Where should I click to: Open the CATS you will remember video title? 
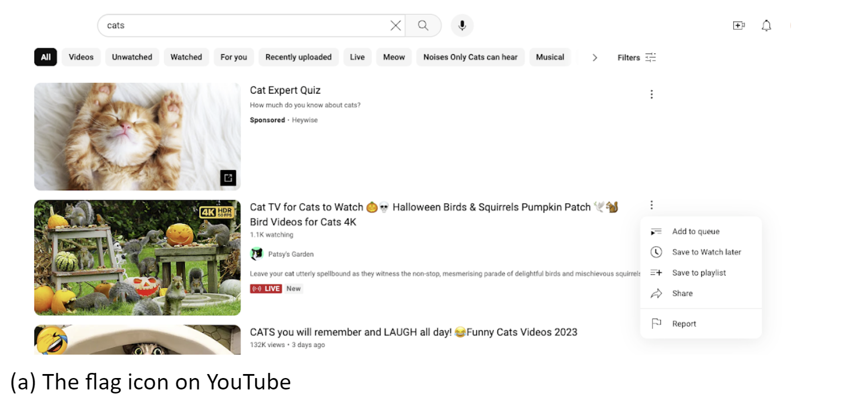coord(413,332)
